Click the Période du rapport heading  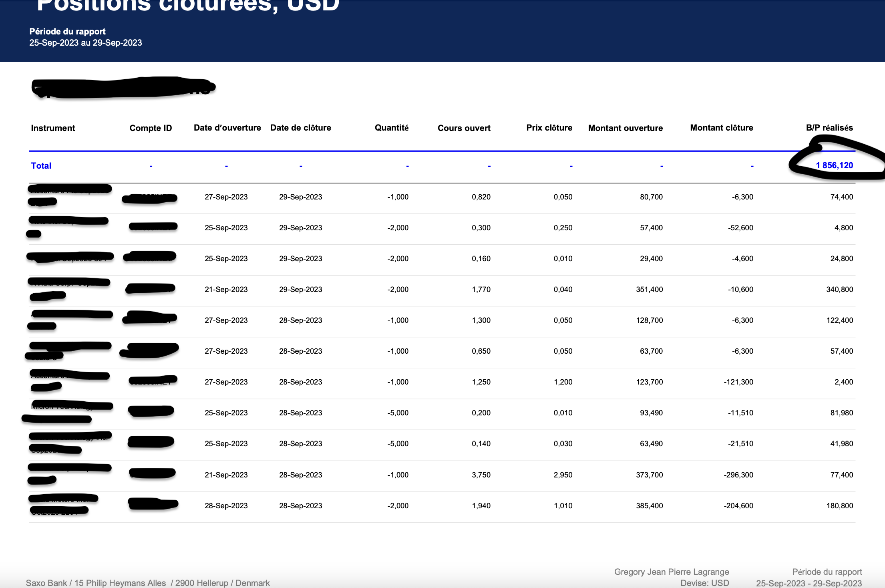pos(67,32)
